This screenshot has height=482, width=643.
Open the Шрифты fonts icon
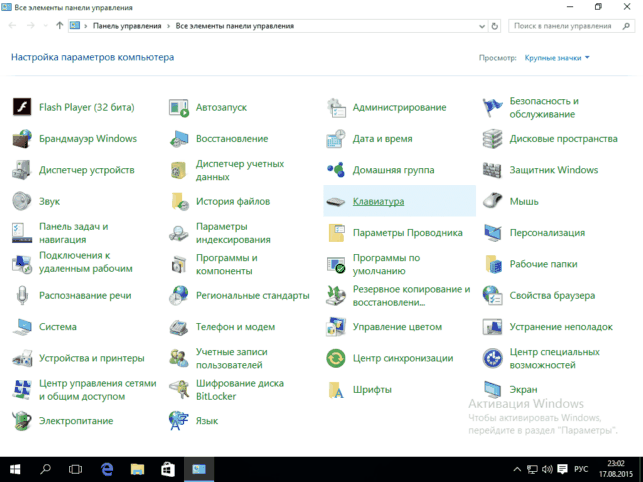(x=336, y=390)
